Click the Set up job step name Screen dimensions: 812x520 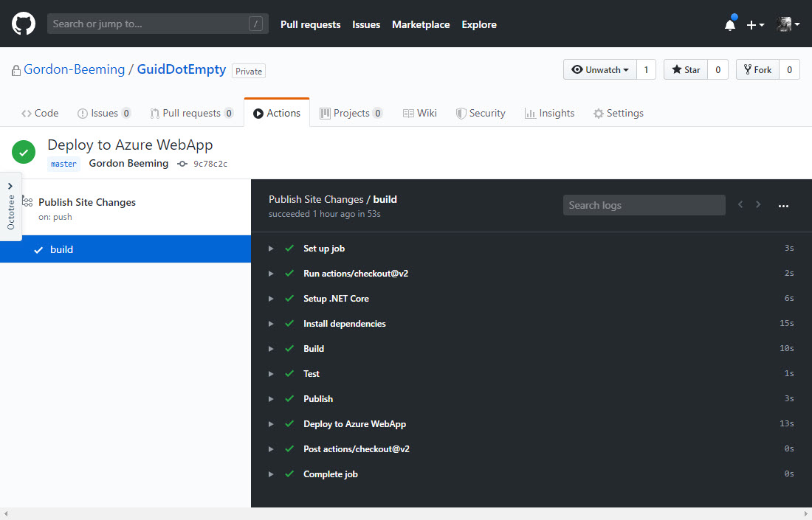tap(323, 249)
